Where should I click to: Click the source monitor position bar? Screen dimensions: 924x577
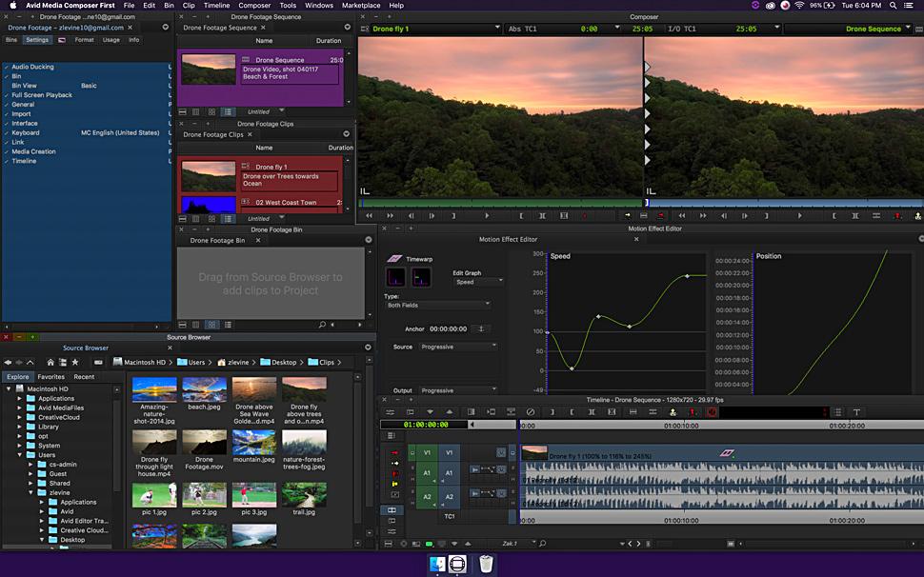(500, 203)
